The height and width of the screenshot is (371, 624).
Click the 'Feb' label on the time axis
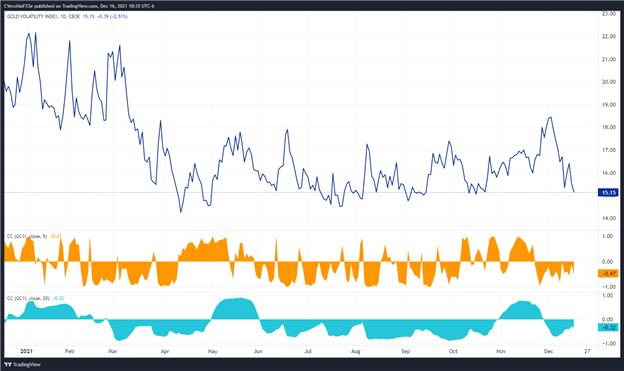(70, 351)
